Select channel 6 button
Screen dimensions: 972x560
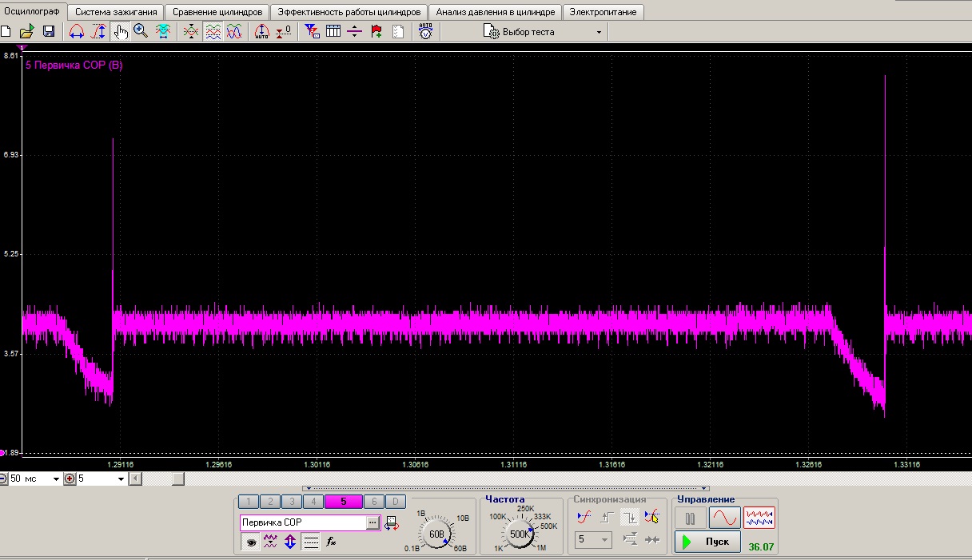click(373, 502)
